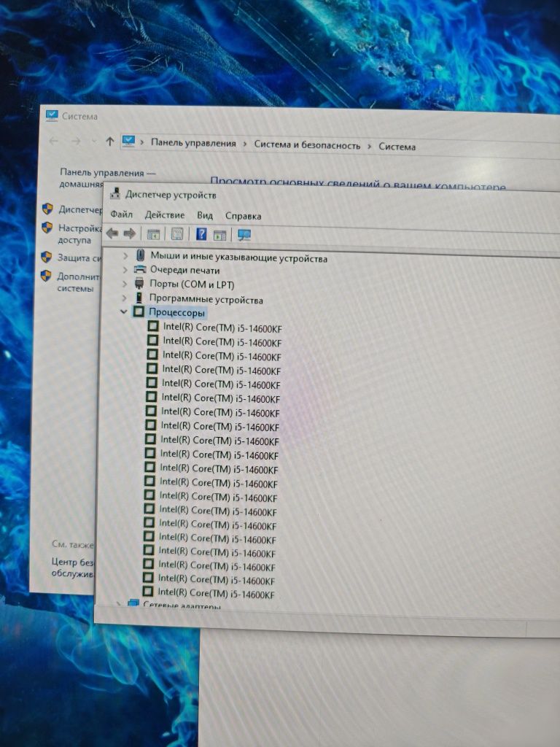Click the shield icon next to Диспетчер link
560x747 pixels.
point(47,209)
